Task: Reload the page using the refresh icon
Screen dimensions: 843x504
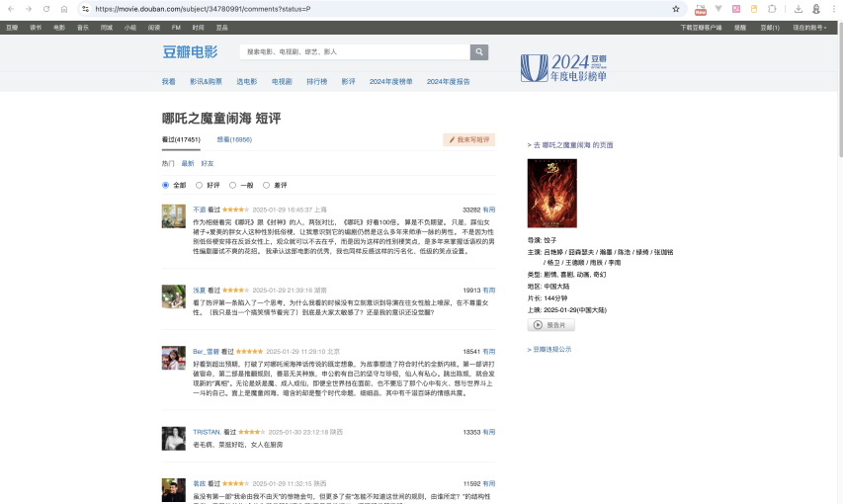Action: 45,9
